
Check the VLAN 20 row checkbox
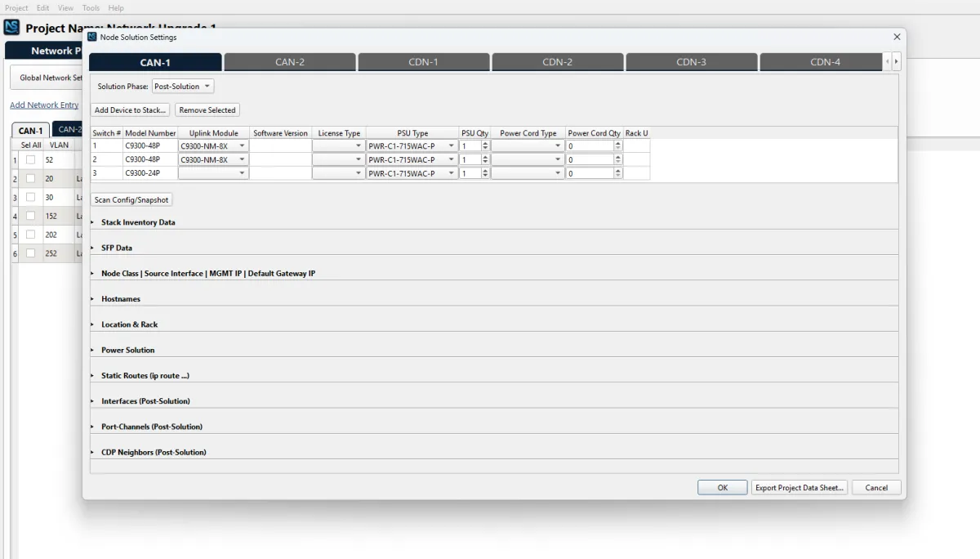(30, 178)
